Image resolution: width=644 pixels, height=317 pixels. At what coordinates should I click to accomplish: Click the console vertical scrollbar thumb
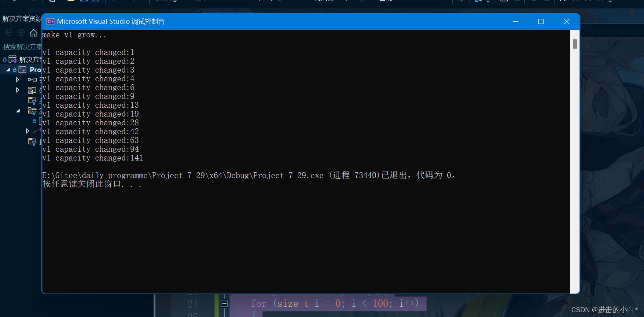point(575,44)
